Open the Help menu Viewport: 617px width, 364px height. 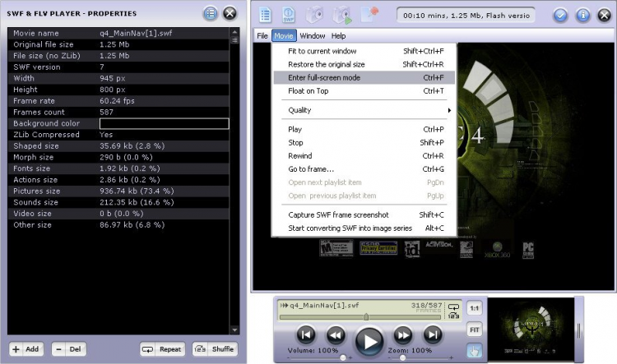pyautogui.click(x=338, y=36)
